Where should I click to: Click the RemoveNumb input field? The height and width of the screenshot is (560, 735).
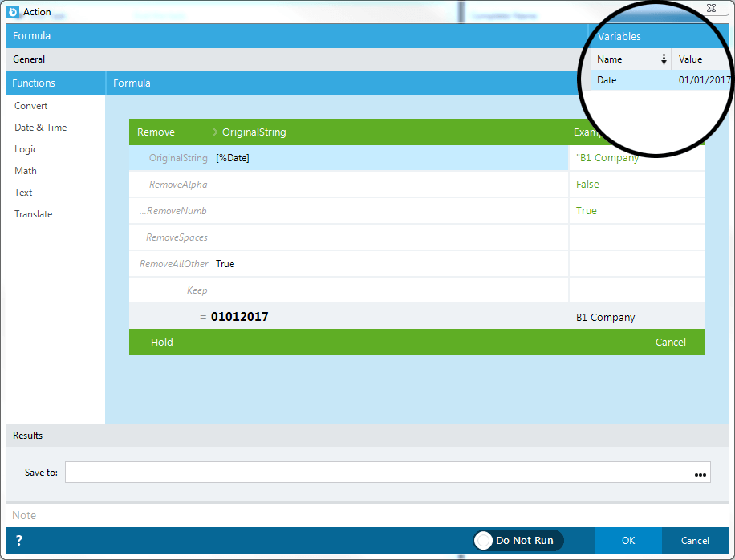(x=390, y=211)
